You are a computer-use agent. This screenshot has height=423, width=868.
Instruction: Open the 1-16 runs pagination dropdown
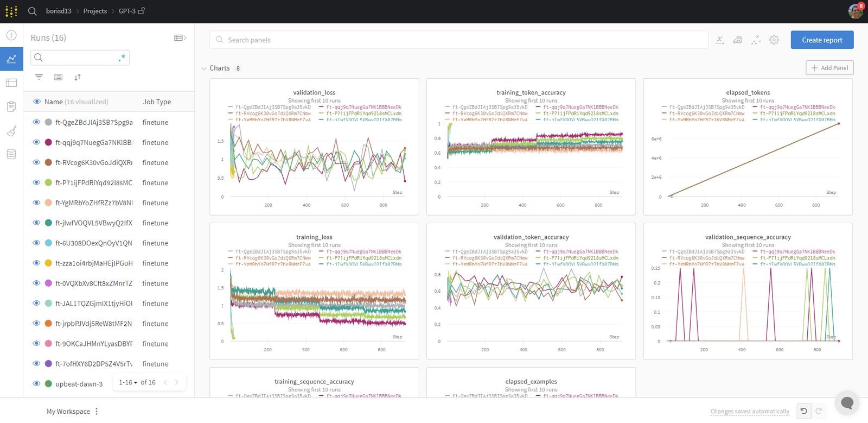[x=128, y=382]
